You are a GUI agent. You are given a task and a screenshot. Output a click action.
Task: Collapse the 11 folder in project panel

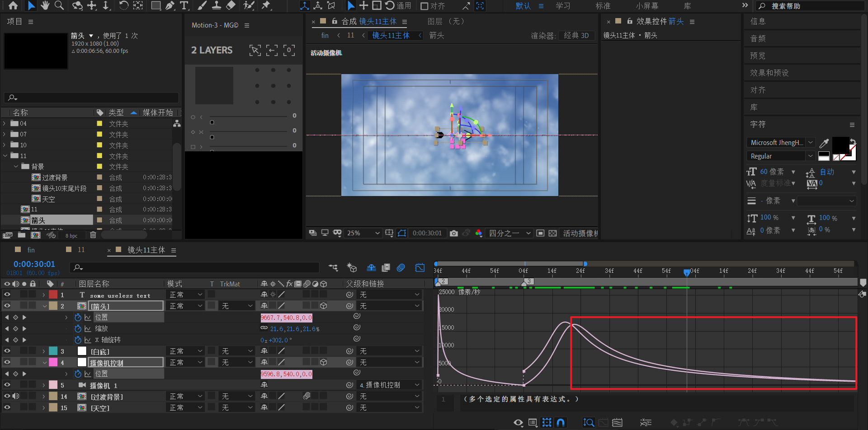click(5, 155)
